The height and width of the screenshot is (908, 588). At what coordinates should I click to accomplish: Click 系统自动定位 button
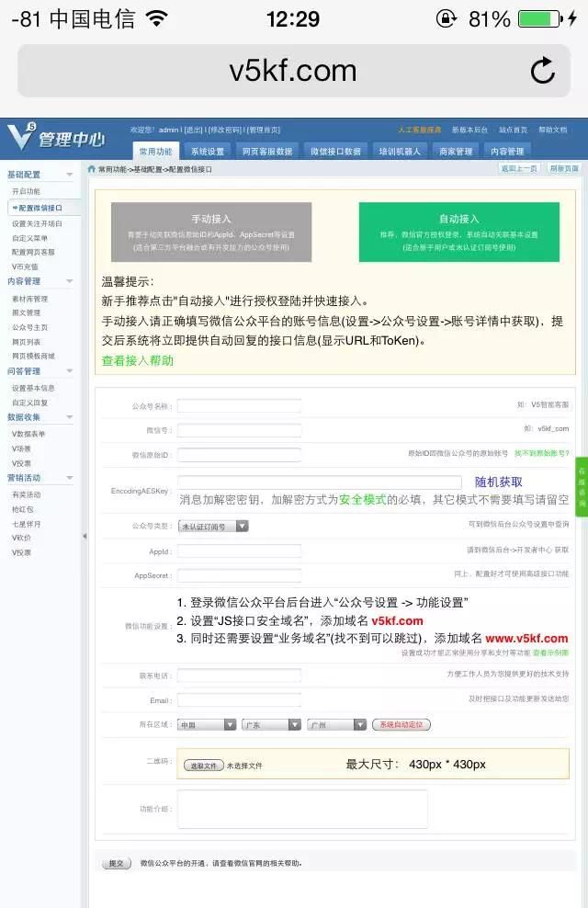pyautogui.click(x=401, y=724)
